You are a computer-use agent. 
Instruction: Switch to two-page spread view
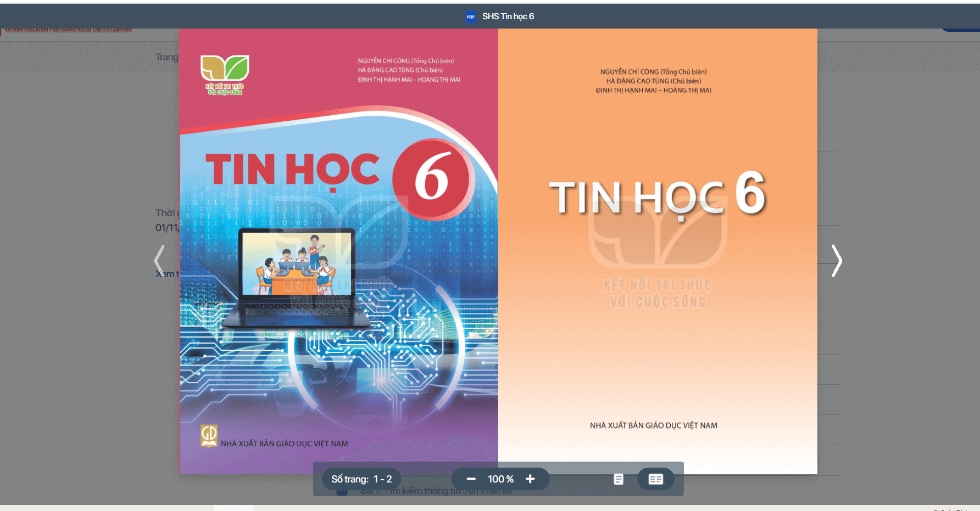(656, 479)
